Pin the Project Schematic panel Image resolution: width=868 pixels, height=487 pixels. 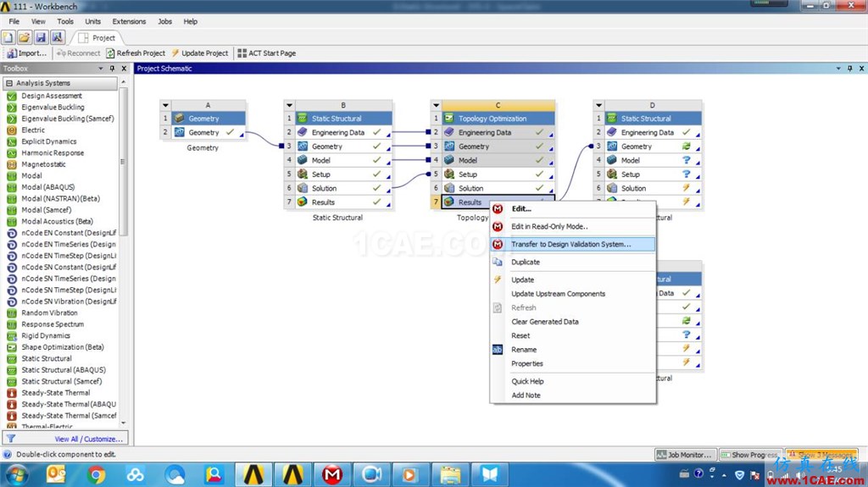849,69
